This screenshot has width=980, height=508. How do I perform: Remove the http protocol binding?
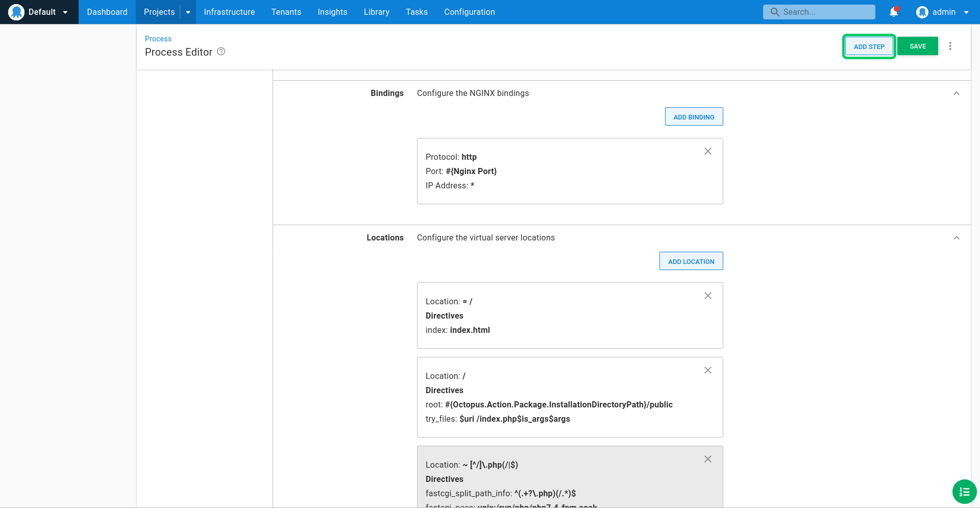coord(708,151)
